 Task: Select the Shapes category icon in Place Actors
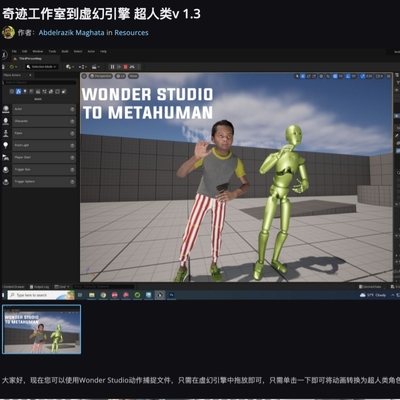(x=31, y=91)
